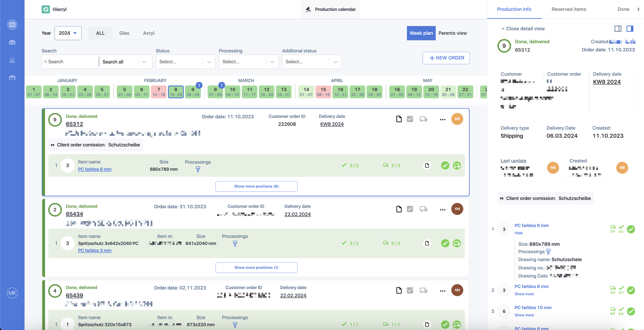This screenshot has width=644, height=330.
Task: Select the Acryl filter tab
Action: 149,33
